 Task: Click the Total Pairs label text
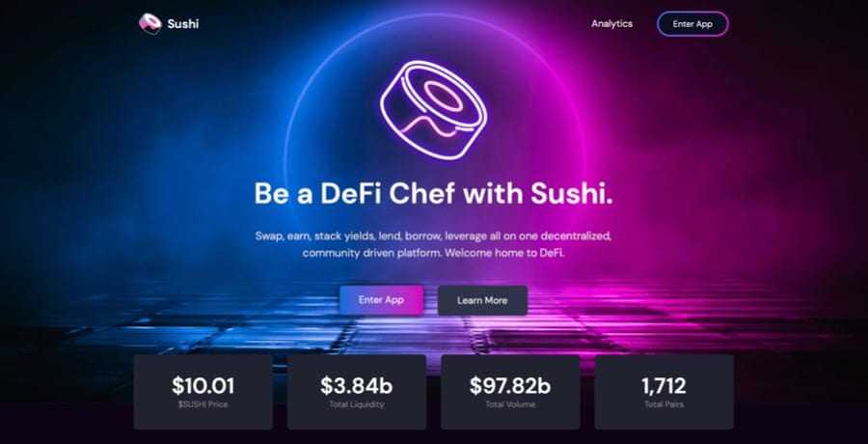(x=665, y=404)
